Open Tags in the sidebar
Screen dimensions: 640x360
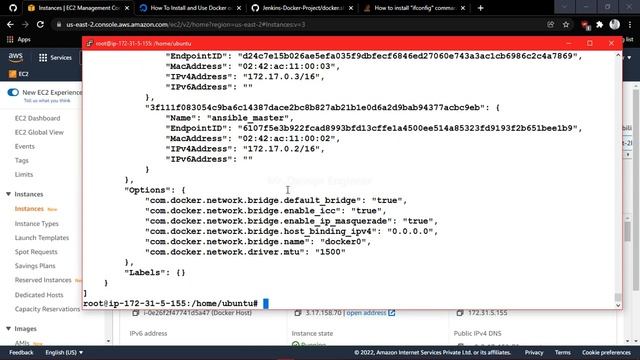pos(22,160)
